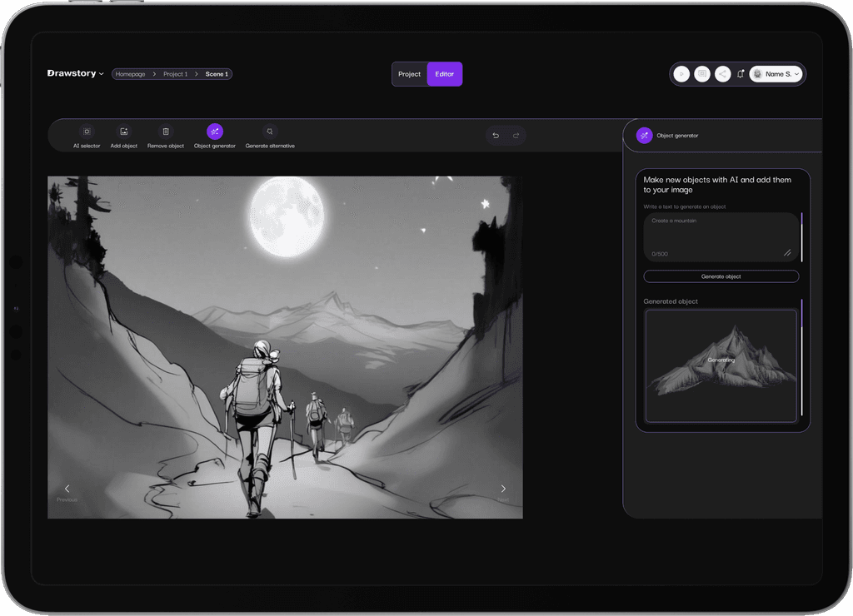Redo the last edit
The width and height of the screenshot is (853, 616).
[x=516, y=135]
